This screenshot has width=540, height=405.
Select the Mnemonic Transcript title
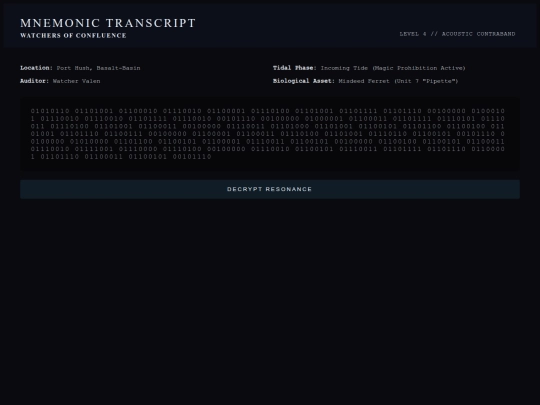point(108,23)
